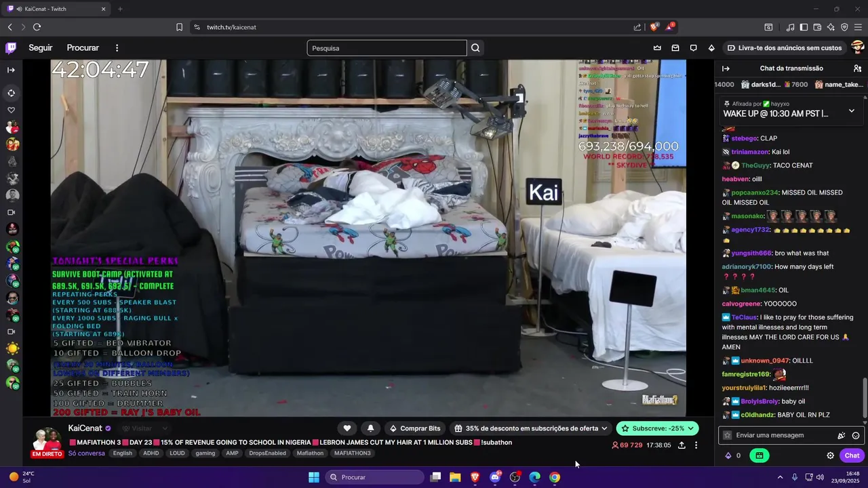Click the share stream icon
The height and width of the screenshot is (488, 868).
point(682,445)
